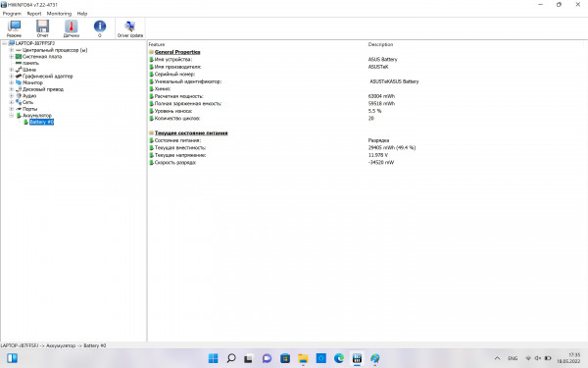Open the Widgets button on the taskbar
The height and width of the screenshot is (368, 588).
pyautogui.click(x=12, y=358)
